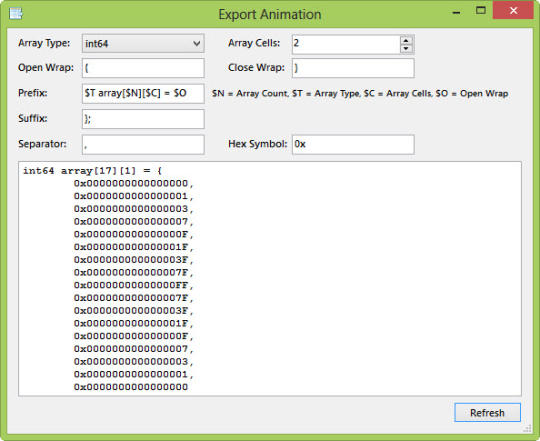The height and width of the screenshot is (441, 540).
Task: Click the Export Animation title text
Action: (270, 14)
